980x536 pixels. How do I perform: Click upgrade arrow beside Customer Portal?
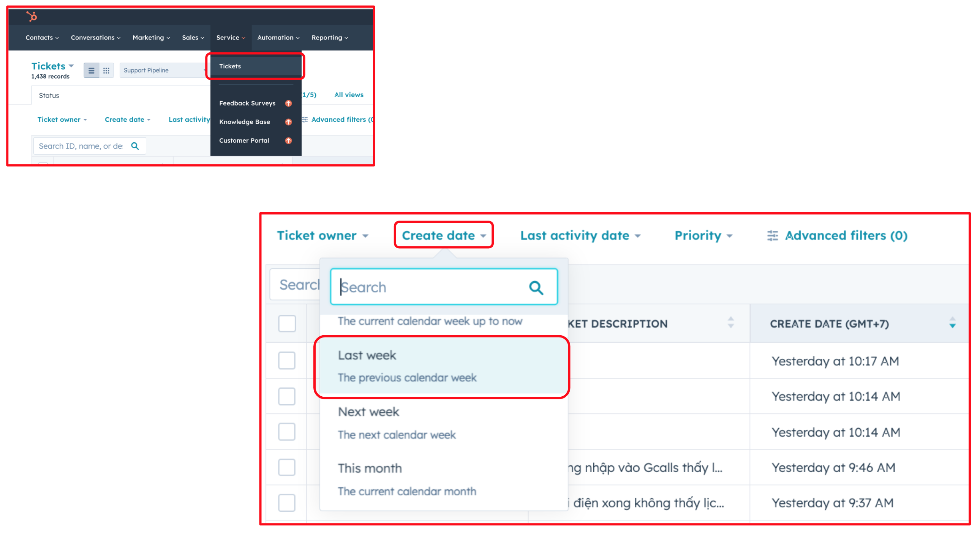288,141
